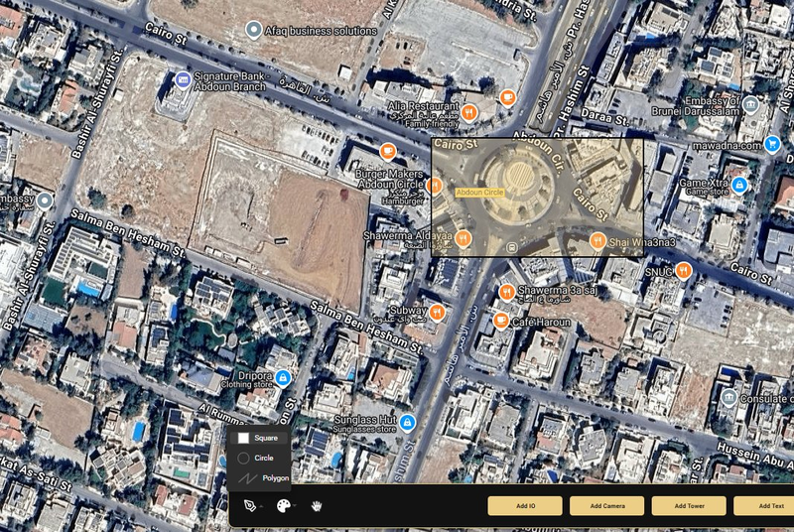Expand the palette tool dropdown arrow

[x=295, y=505]
